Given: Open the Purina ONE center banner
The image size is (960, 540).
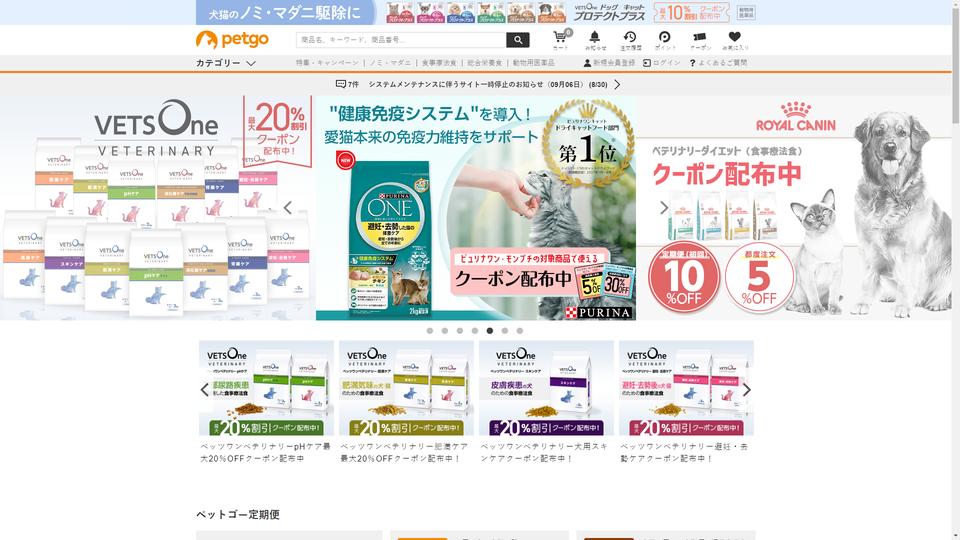Looking at the screenshot, I should tap(476, 208).
